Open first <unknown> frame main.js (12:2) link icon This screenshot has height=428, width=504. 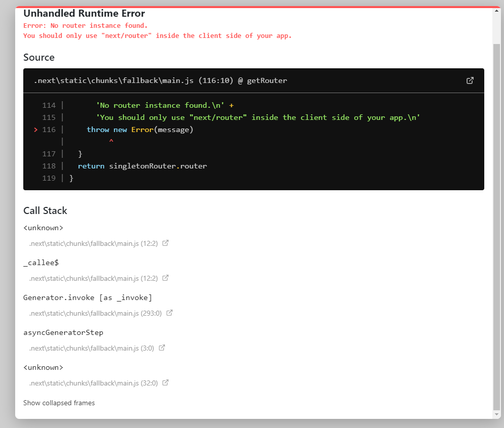coord(165,243)
